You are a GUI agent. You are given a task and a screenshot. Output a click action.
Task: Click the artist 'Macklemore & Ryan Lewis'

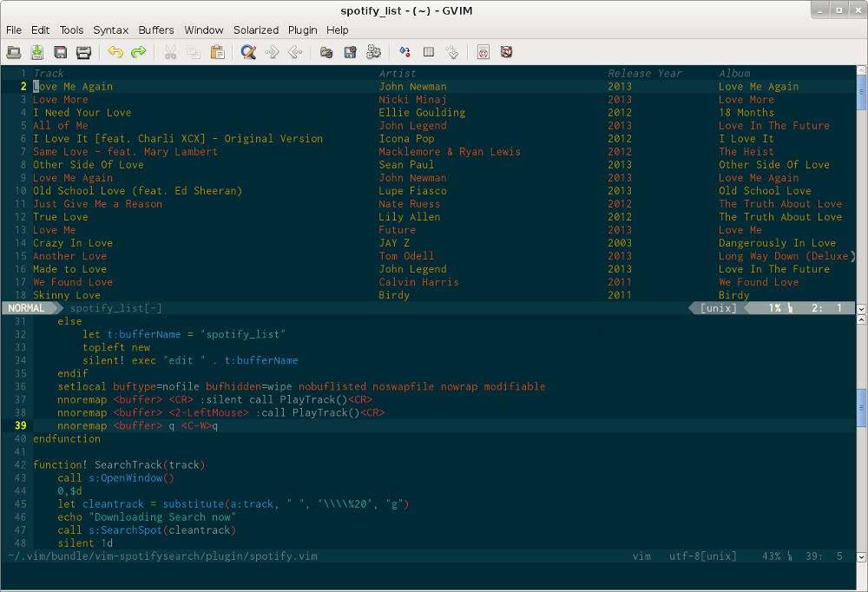point(450,152)
